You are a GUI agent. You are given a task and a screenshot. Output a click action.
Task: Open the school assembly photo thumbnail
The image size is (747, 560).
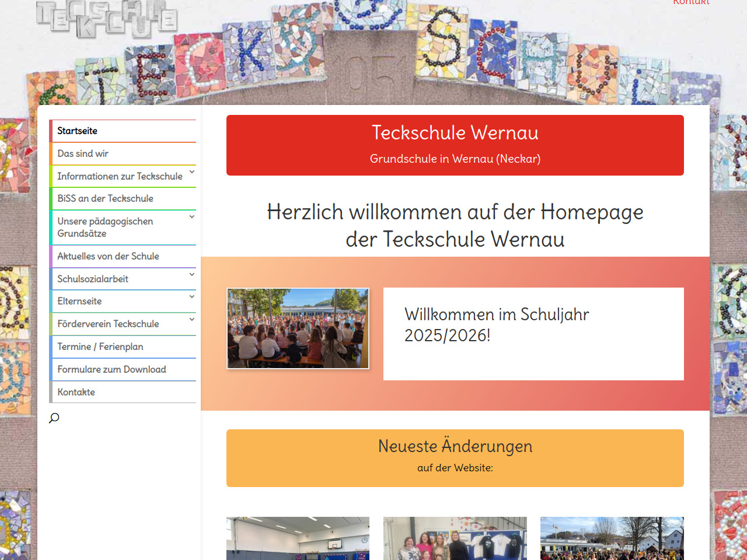298,328
